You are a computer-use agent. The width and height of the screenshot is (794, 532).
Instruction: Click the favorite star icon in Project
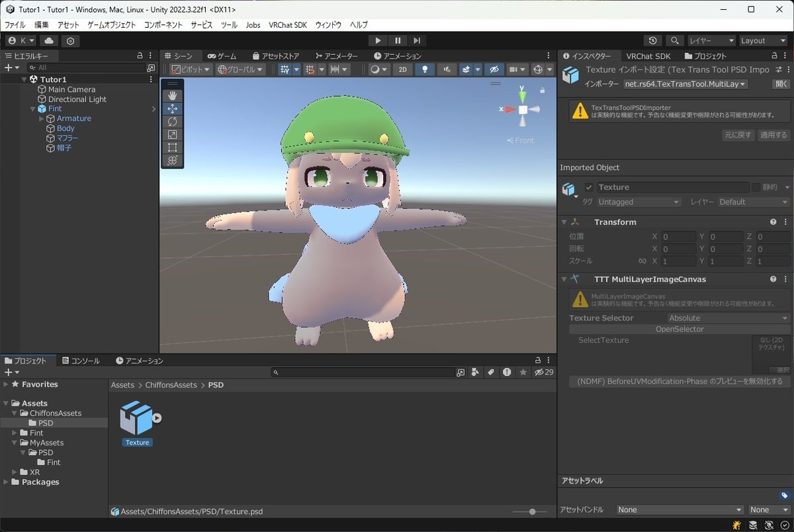523,373
